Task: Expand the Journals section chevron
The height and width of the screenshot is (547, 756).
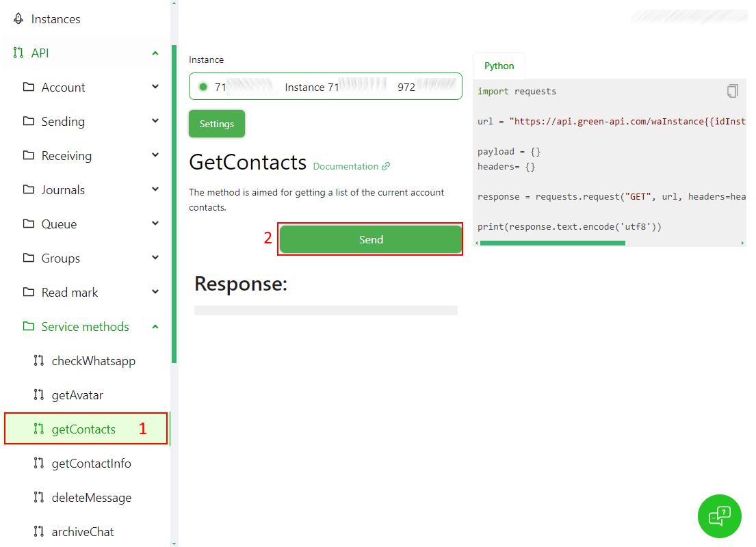Action: tap(155, 189)
